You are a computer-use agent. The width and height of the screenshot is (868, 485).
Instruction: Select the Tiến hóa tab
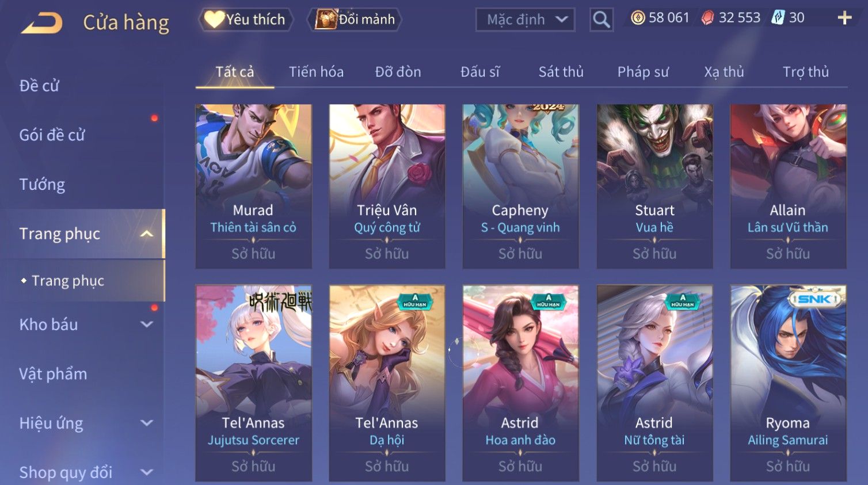click(316, 72)
